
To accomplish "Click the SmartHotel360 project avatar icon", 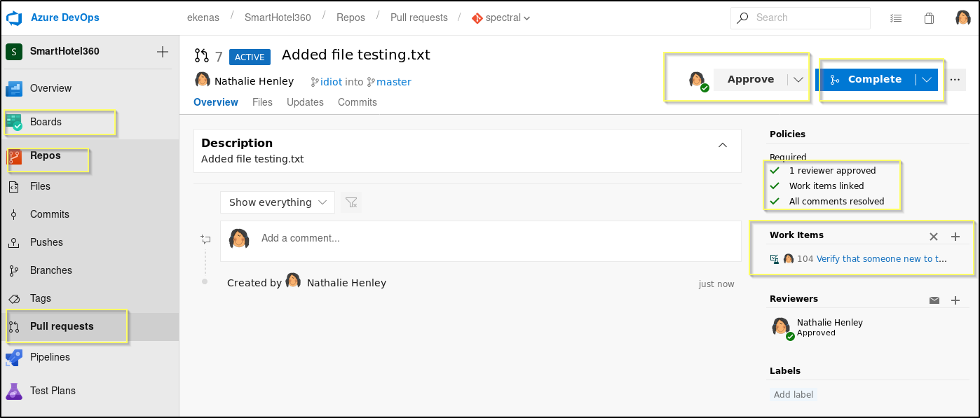I will coord(14,51).
